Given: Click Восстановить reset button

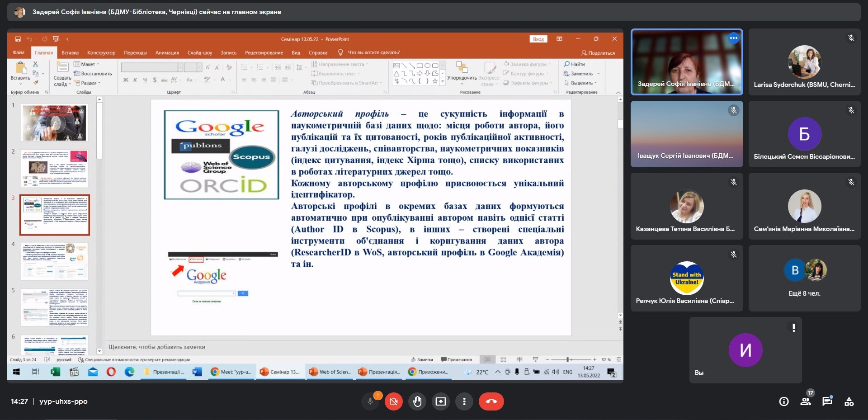Looking at the screenshot, I should pyautogui.click(x=93, y=74).
